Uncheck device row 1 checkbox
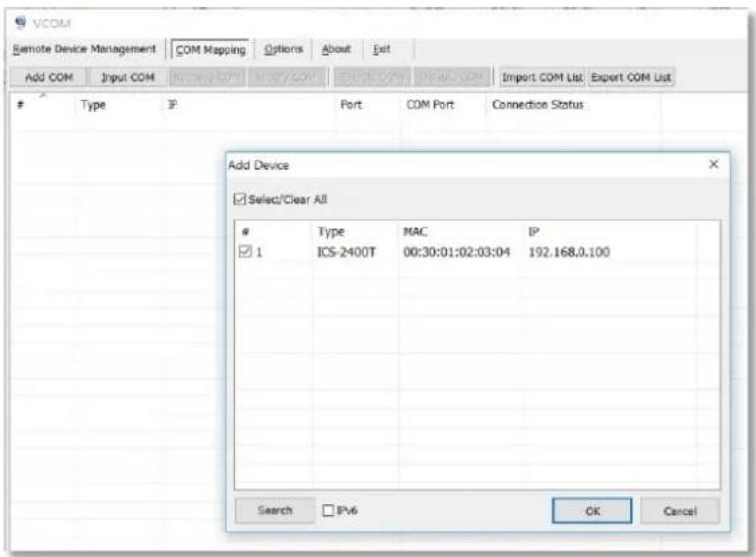 coord(245,251)
